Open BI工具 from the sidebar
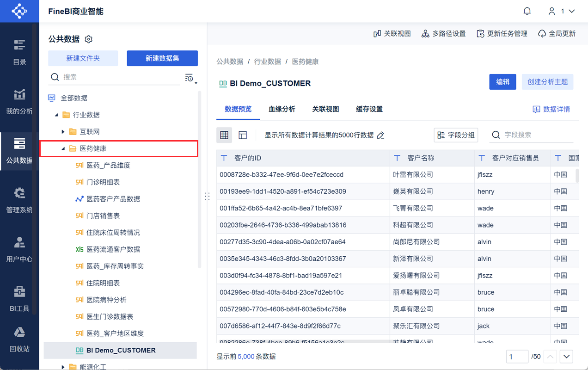This screenshot has height=370, width=588. (x=19, y=300)
